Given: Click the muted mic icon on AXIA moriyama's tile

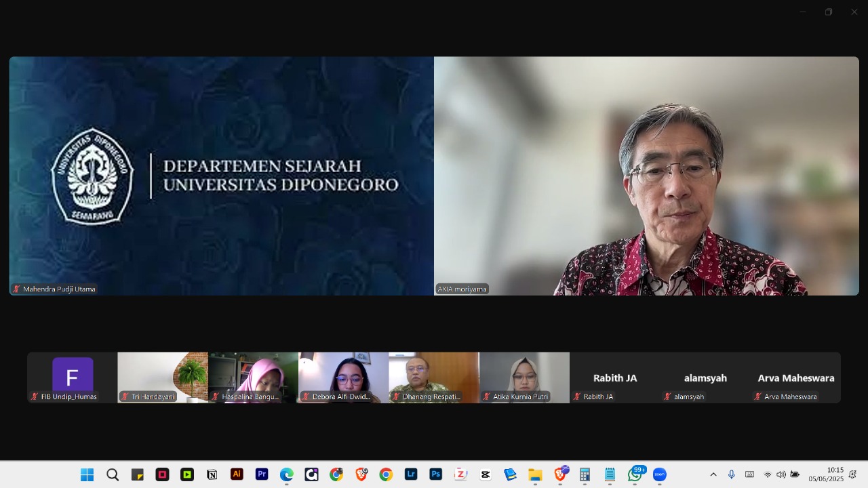Looking at the screenshot, I should 441,288.
